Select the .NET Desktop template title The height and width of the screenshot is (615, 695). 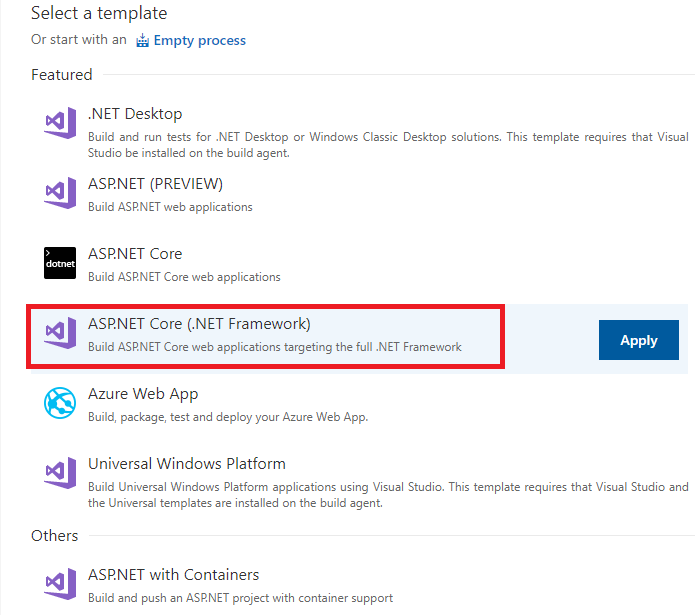(135, 114)
